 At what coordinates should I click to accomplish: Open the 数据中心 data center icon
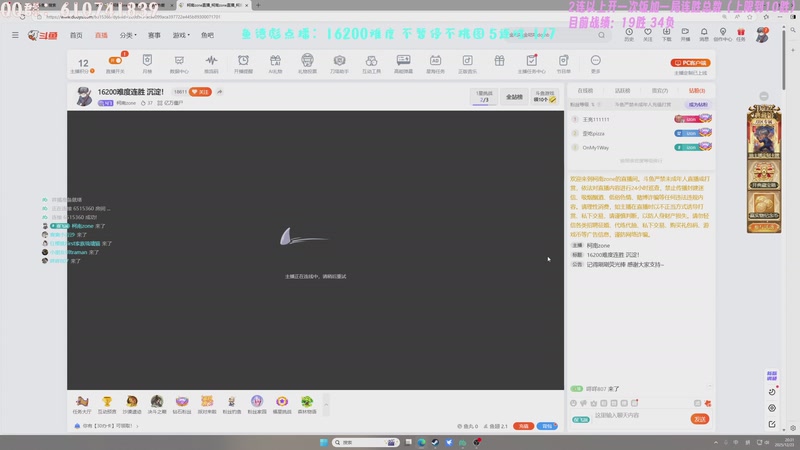(x=179, y=60)
